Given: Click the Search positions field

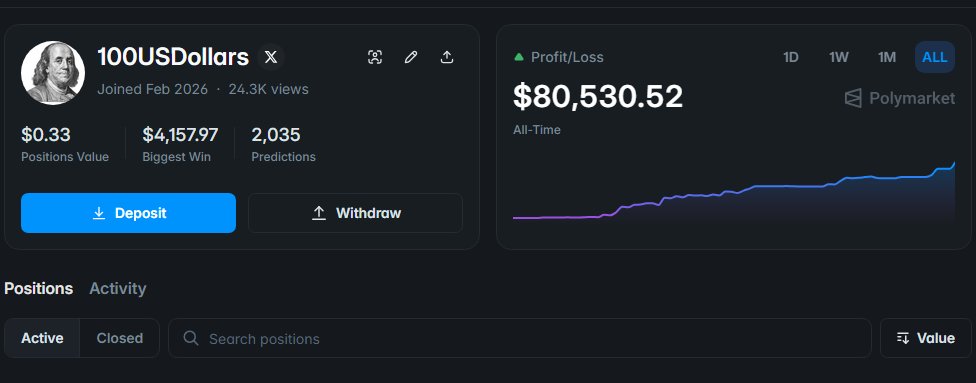Looking at the screenshot, I should coord(520,338).
